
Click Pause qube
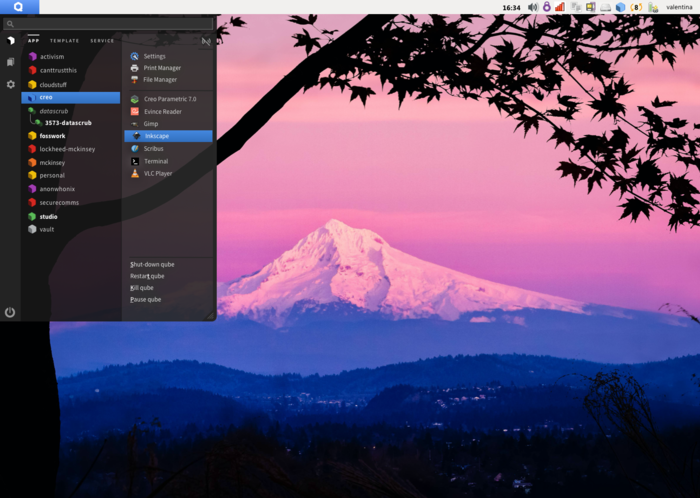click(146, 299)
